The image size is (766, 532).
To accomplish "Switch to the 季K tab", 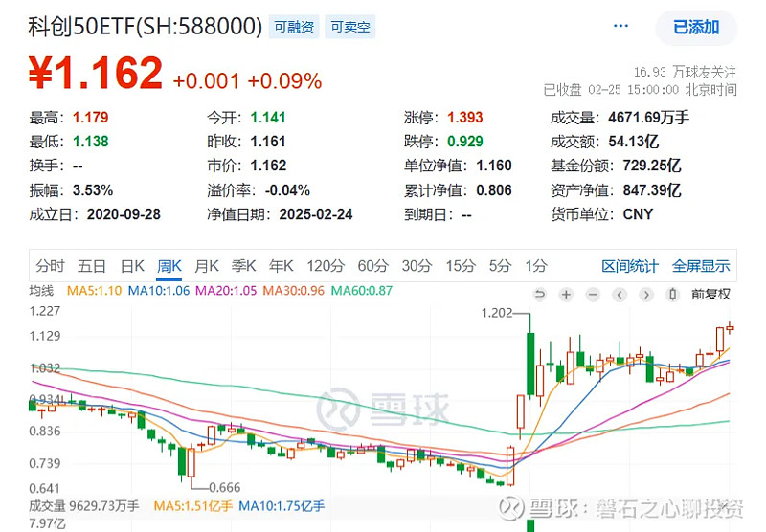I will (x=244, y=266).
